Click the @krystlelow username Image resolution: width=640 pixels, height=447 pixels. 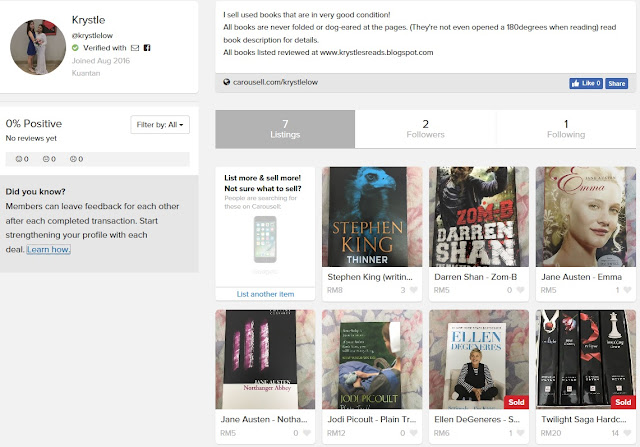92,36
